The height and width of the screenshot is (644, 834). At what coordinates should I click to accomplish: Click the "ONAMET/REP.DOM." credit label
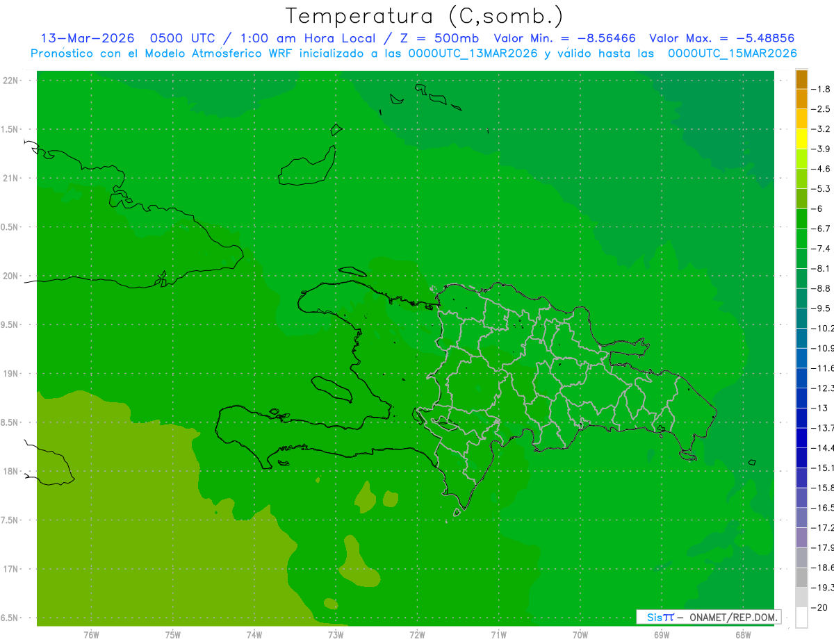(733, 617)
